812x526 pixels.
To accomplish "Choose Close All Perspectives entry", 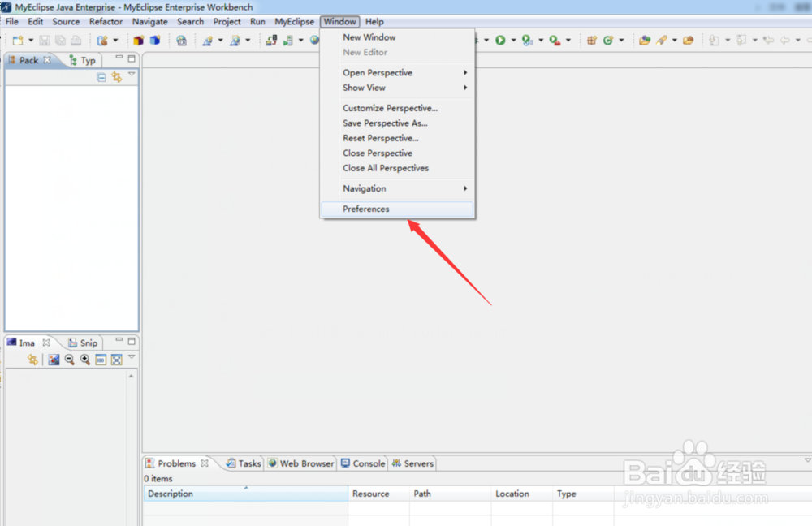I will (397, 168).
